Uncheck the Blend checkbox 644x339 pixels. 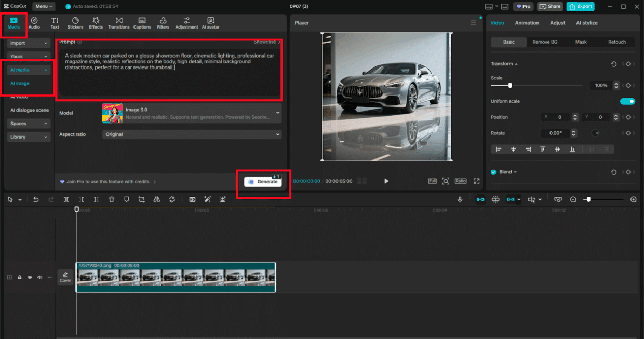(493, 172)
